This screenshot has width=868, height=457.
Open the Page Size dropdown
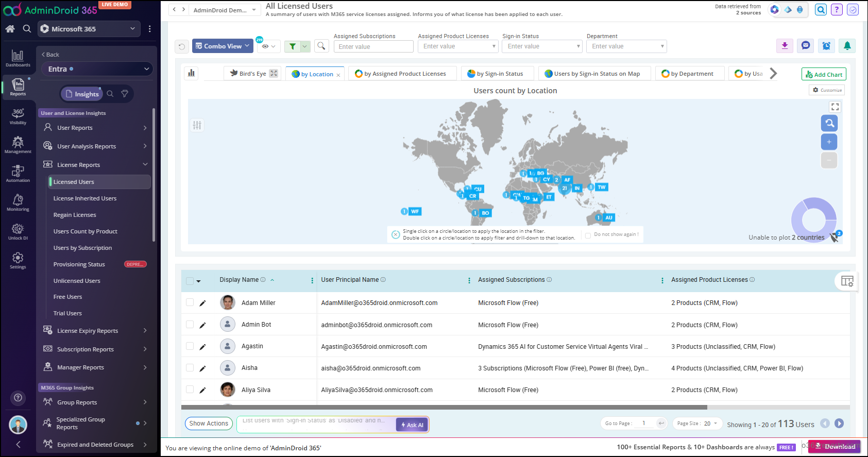[697, 424]
